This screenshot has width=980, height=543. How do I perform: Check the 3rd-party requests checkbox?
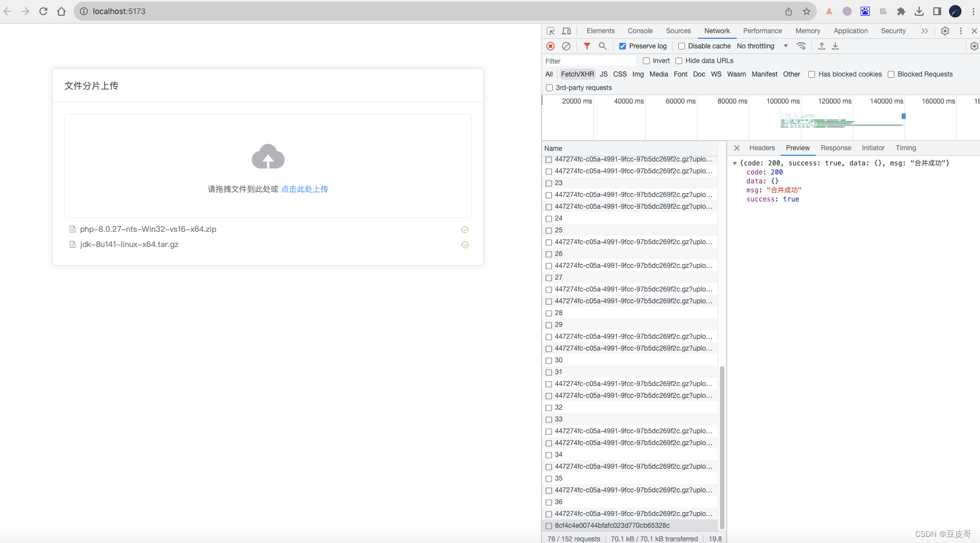(x=549, y=88)
